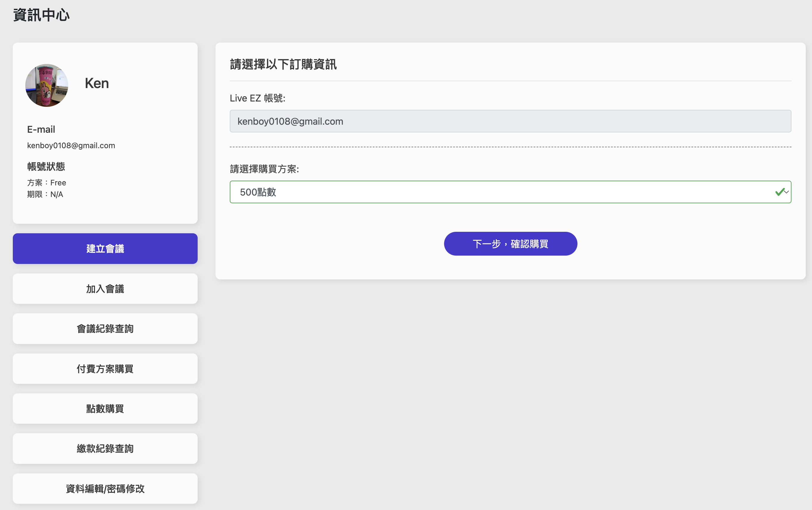The width and height of the screenshot is (812, 510).
Task: Open 付費方案購買 page
Action: pyautogui.click(x=105, y=368)
